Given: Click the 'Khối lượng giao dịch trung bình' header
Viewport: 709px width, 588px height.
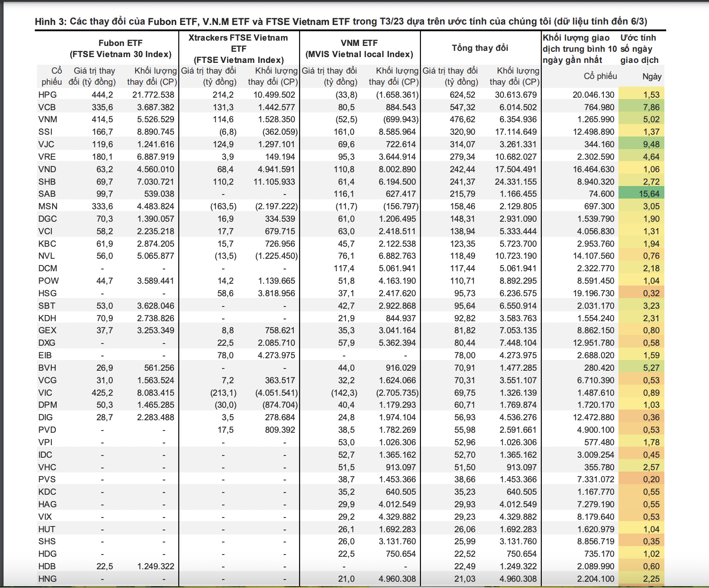Looking at the screenshot, I should (580, 49).
